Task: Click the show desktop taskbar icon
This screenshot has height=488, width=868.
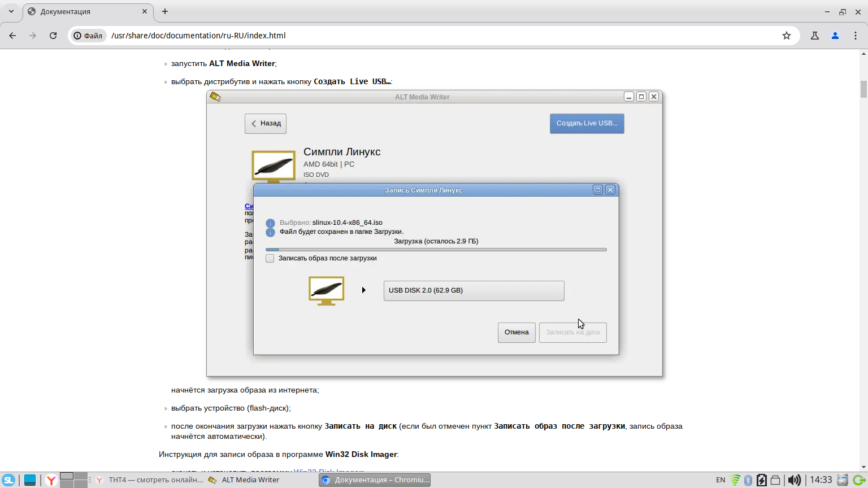Action: [x=30, y=480]
